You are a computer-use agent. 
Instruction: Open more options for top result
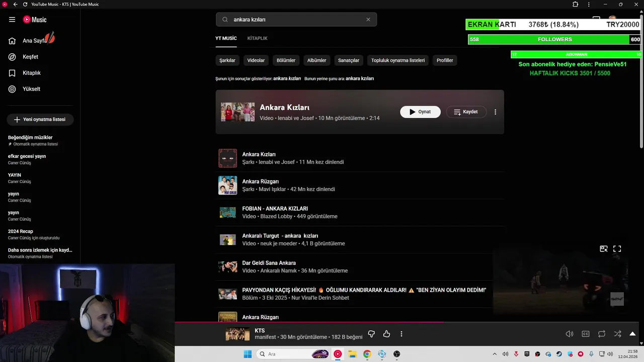495,112
